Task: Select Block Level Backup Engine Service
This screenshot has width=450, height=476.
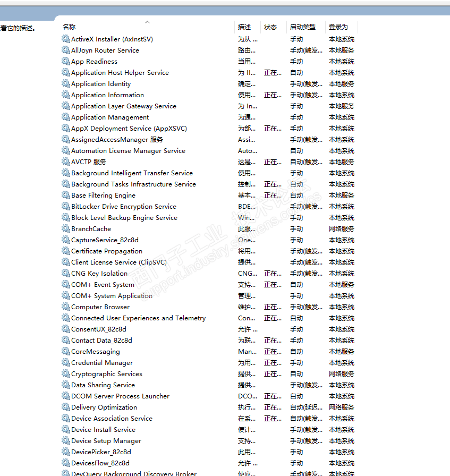Action: [124, 218]
